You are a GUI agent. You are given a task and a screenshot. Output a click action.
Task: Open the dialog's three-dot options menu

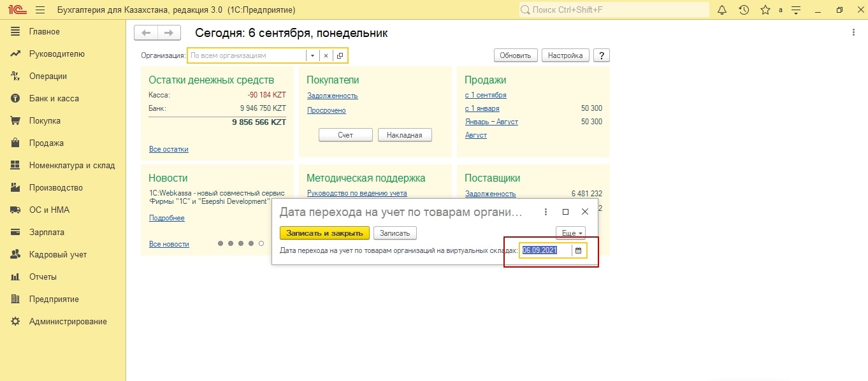(x=546, y=212)
